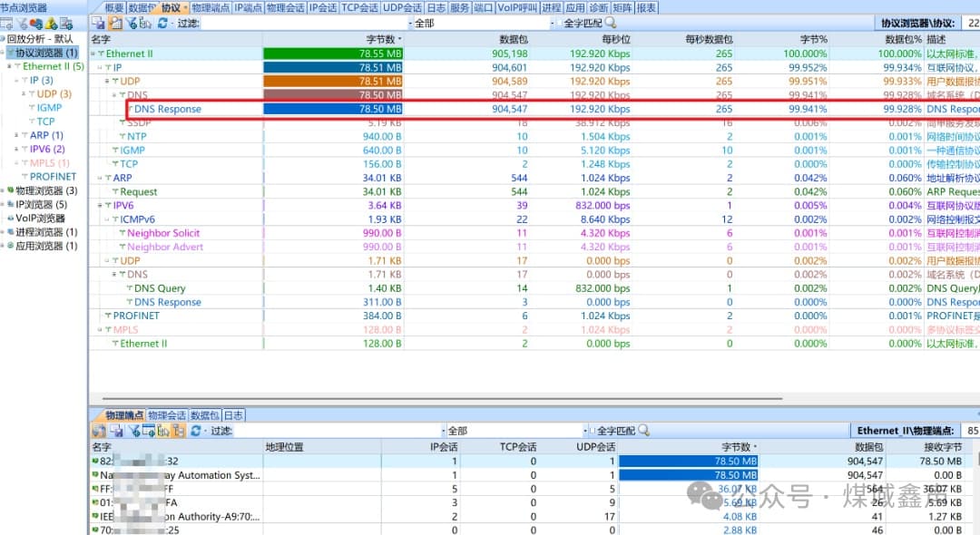Click the search magnifier in the upper filter bar

(610, 23)
